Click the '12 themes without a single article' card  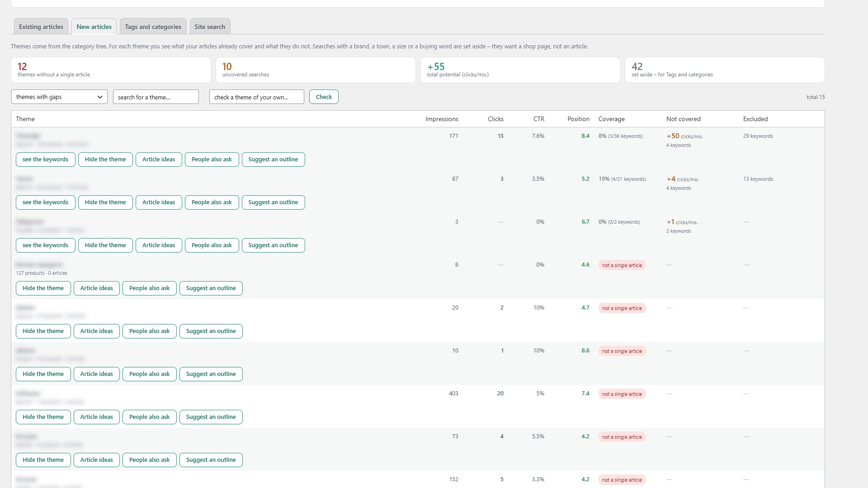click(x=111, y=70)
